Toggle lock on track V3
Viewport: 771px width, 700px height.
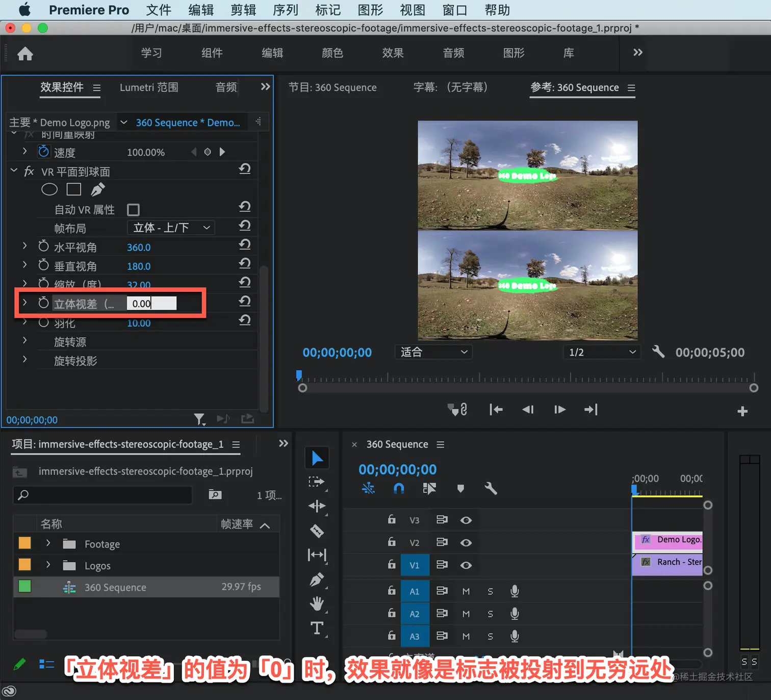click(x=392, y=519)
